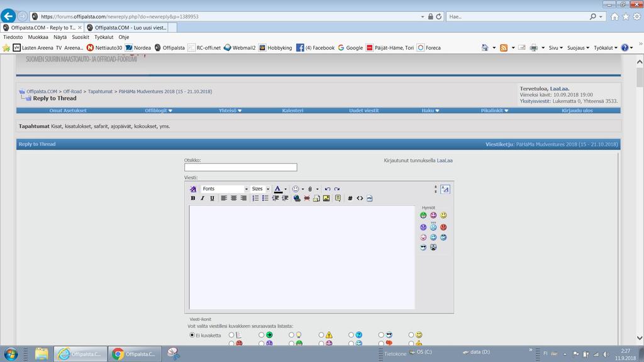The width and height of the screenshot is (644, 362).
Task: Open the Suosikit menu
Action: (x=80, y=37)
